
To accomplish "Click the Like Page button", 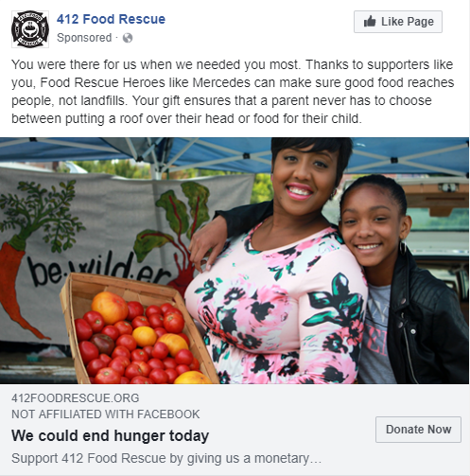I will [398, 22].
